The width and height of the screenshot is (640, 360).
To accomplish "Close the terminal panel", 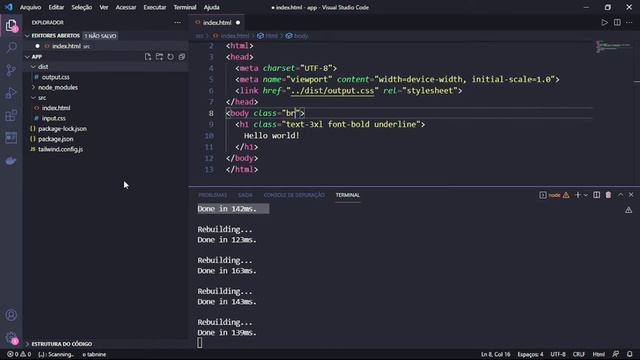I will (631, 195).
